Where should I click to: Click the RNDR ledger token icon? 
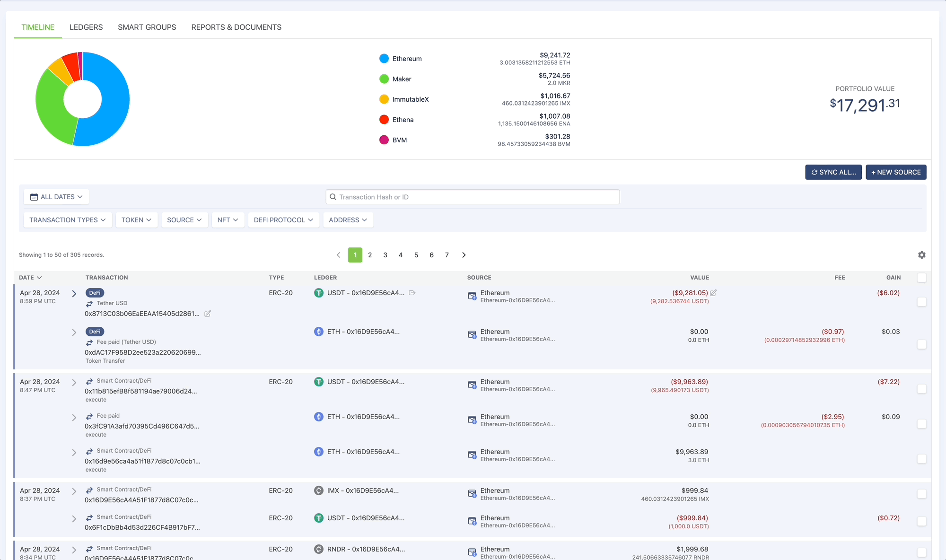pyautogui.click(x=319, y=549)
